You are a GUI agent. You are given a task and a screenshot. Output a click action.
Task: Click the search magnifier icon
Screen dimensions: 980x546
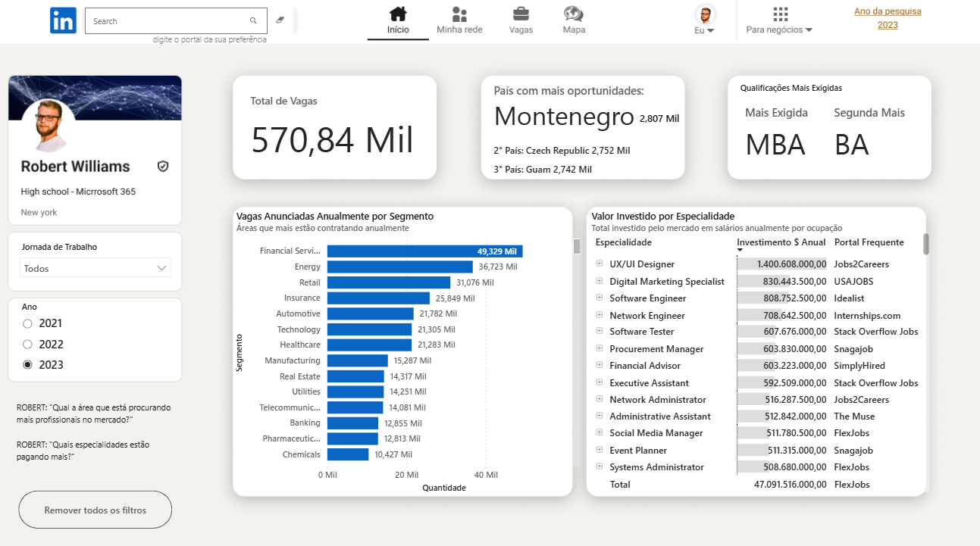(x=253, y=21)
